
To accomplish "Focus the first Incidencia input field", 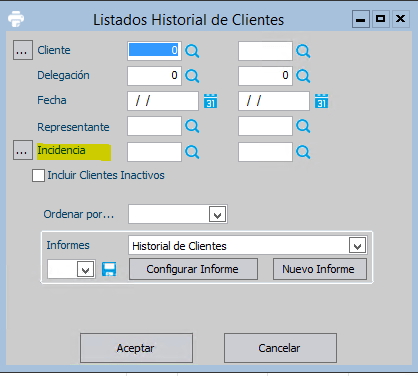I will coord(154,152).
